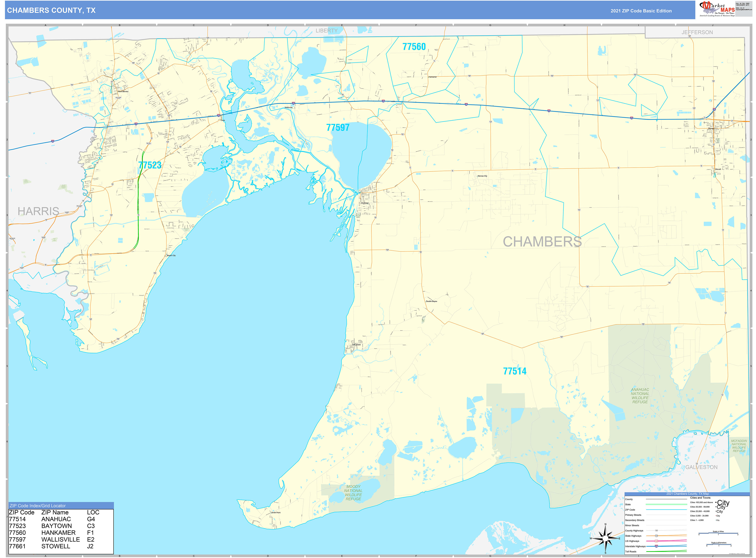Expand the ZIP Code Index/Grid Locator panel

(37, 506)
